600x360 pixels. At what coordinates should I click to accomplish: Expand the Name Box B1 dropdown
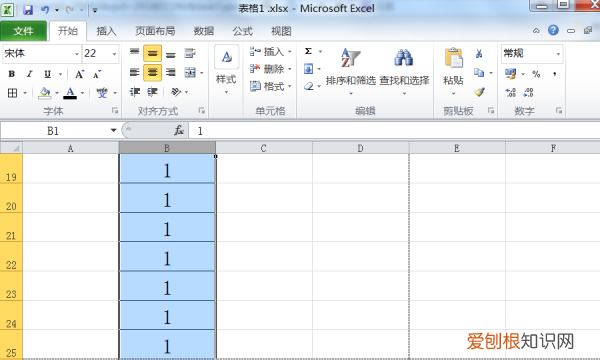pos(113,130)
